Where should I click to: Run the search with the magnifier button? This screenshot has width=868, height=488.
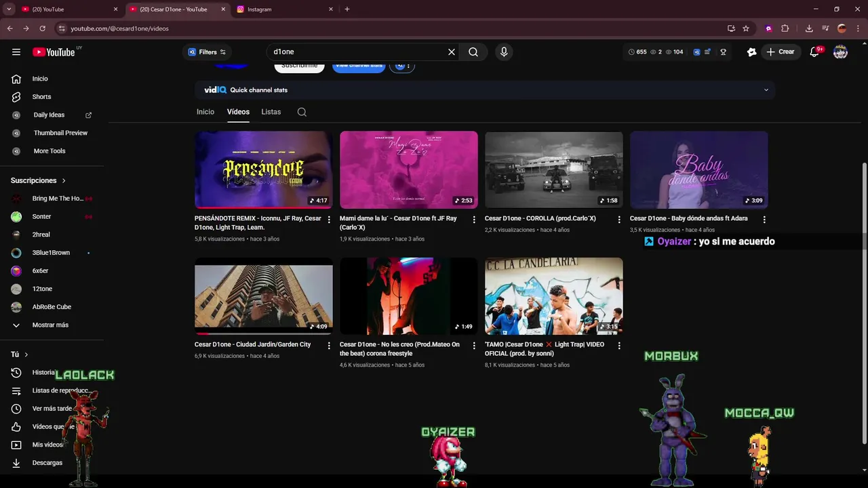point(473,52)
